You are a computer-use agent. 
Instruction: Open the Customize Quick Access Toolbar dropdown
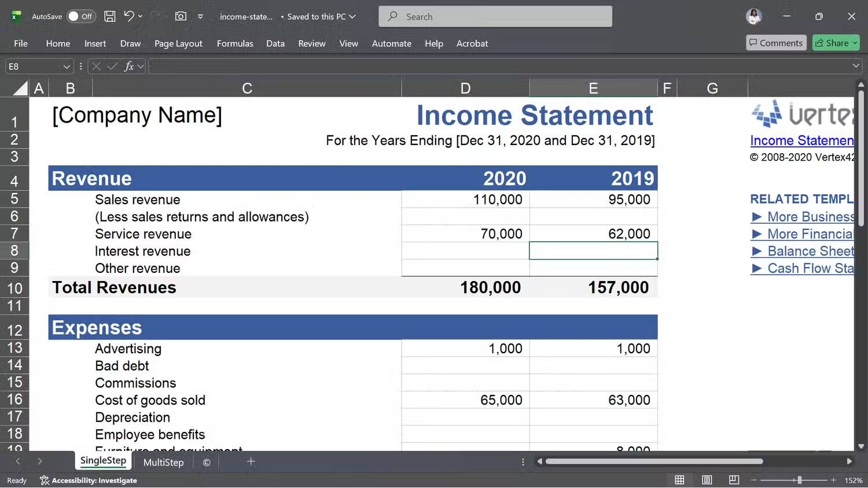(x=200, y=17)
